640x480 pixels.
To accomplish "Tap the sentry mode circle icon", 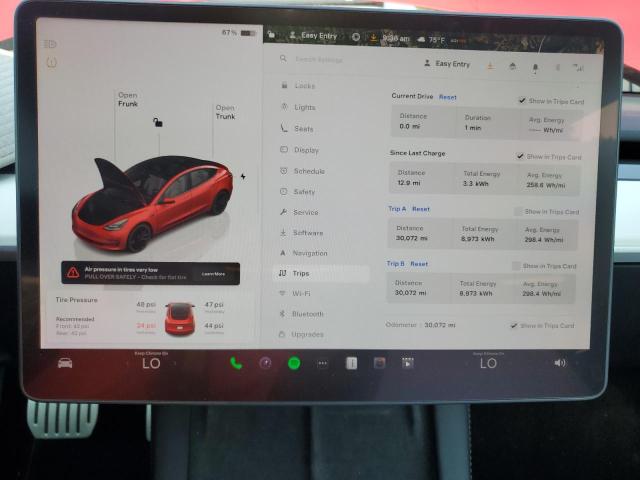I will 356,37.
